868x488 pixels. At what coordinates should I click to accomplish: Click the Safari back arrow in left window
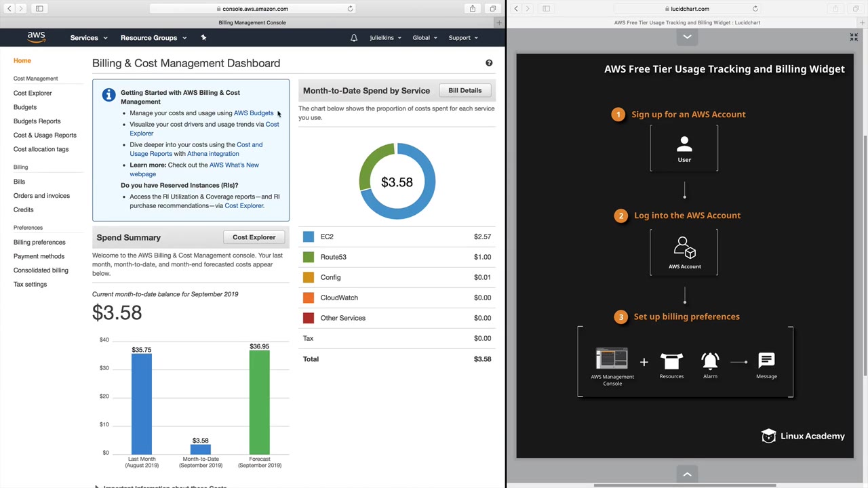(x=9, y=9)
